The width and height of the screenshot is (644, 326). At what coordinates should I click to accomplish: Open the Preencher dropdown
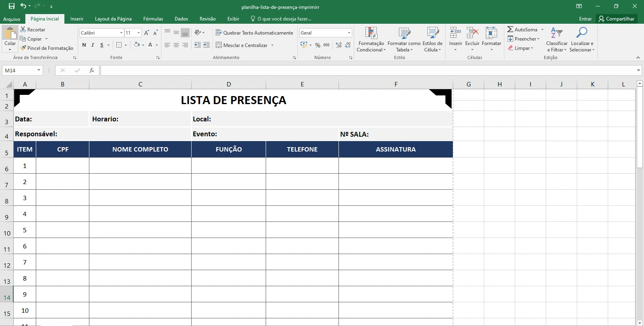(523, 39)
